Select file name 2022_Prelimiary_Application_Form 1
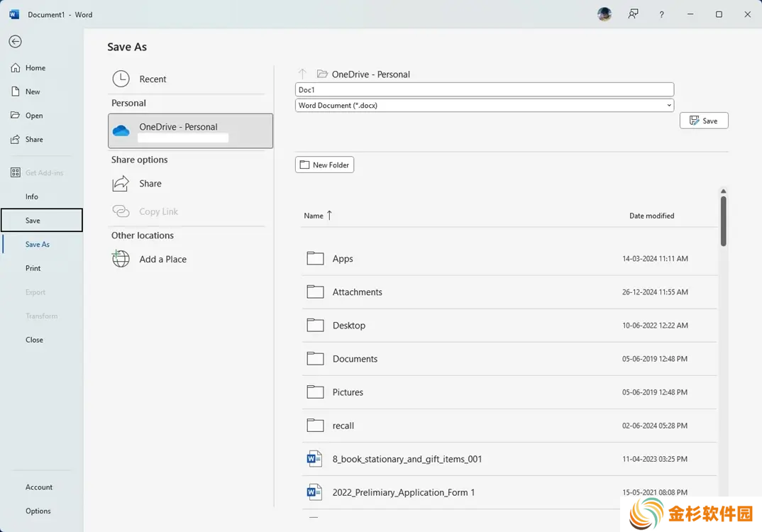Image resolution: width=762 pixels, height=532 pixels. pos(404,492)
